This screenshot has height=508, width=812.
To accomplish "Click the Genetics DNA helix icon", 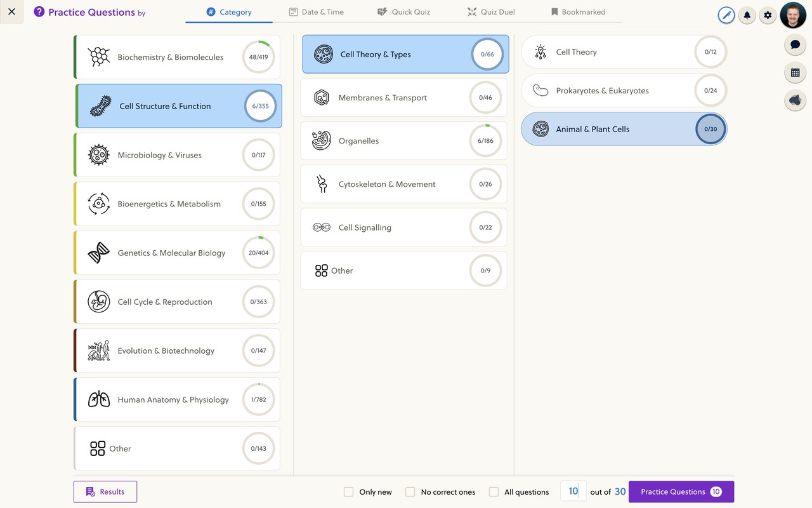I will coord(99,253).
